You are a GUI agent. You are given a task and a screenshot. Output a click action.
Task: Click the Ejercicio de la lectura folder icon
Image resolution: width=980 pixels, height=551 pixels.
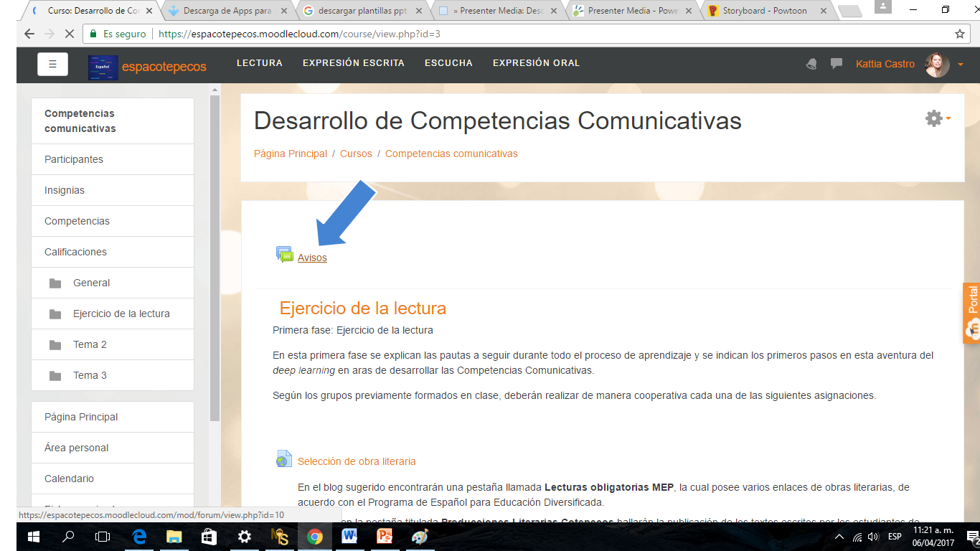[x=55, y=314]
